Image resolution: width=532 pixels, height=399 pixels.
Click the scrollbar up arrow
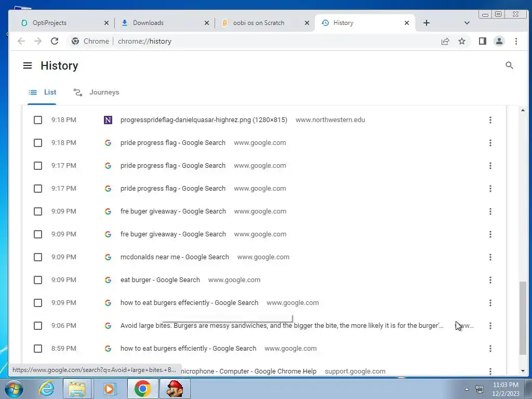(523, 110)
